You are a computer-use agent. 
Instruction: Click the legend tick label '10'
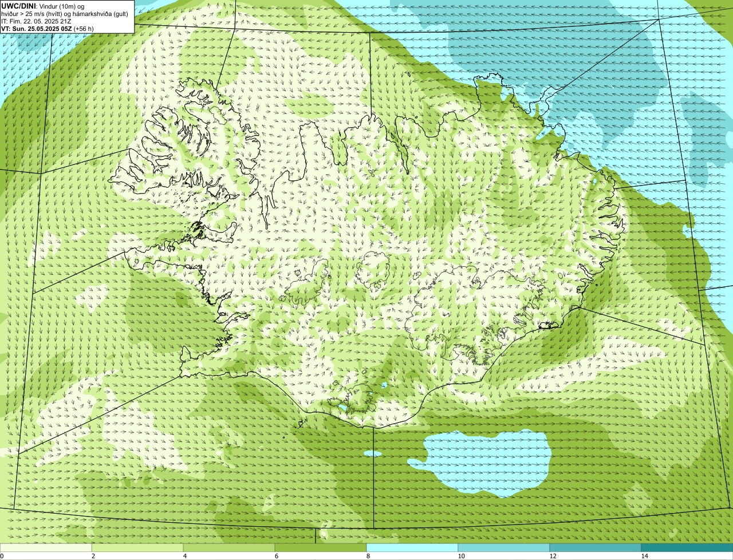coord(461,556)
